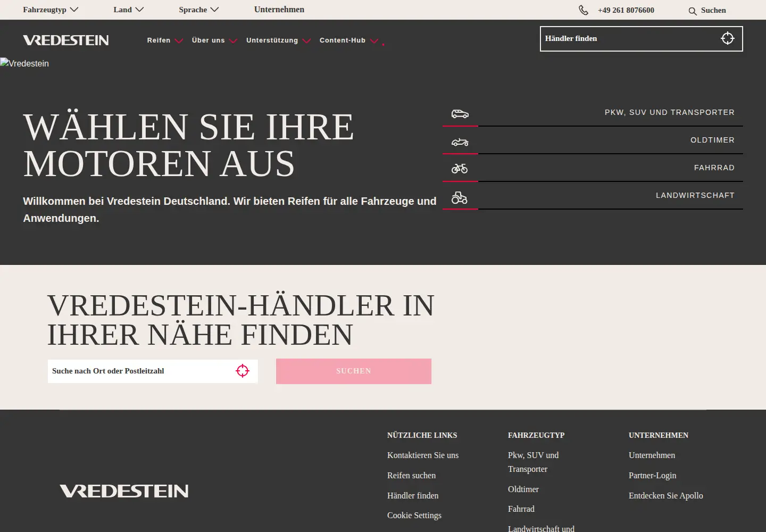Select the Fahrrad category
The width and height of the screenshot is (766, 532).
pyautogui.click(x=593, y=168)
